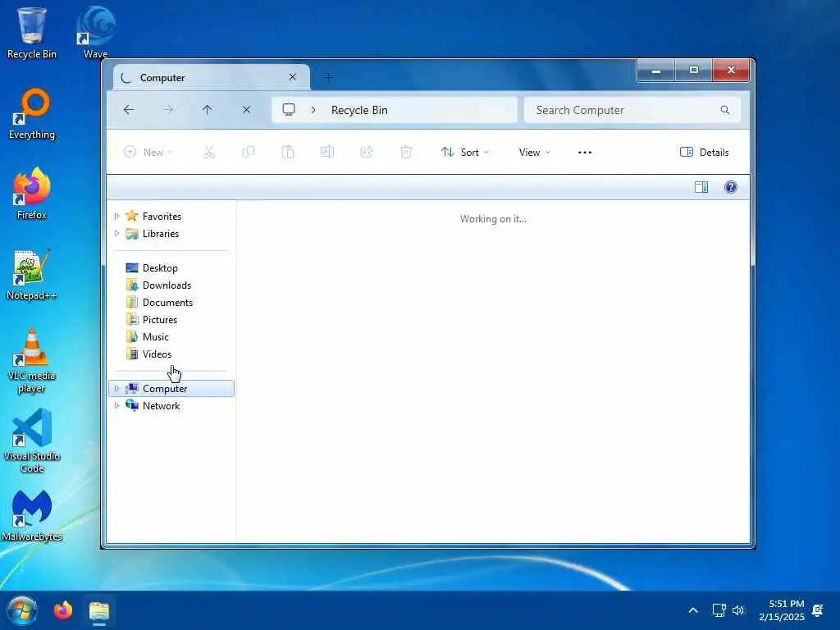Click the Delete trash icon
840x630 pixels.
click(406, 152)
